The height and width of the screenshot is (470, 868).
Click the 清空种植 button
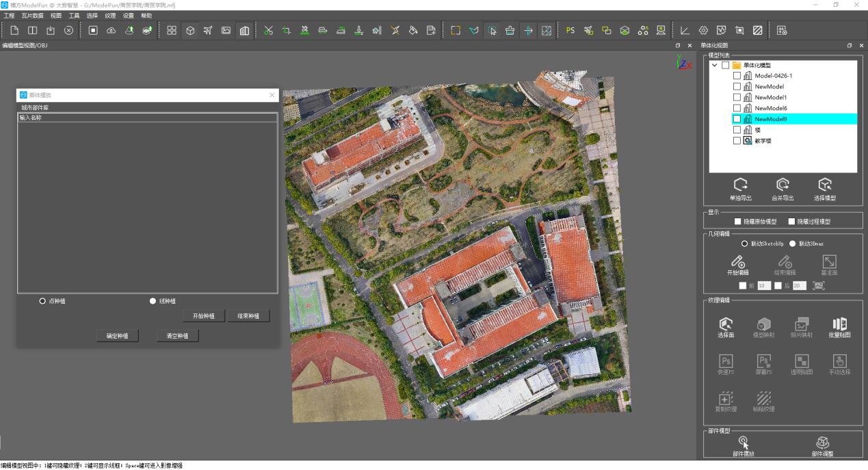click(x=177, y=336)
